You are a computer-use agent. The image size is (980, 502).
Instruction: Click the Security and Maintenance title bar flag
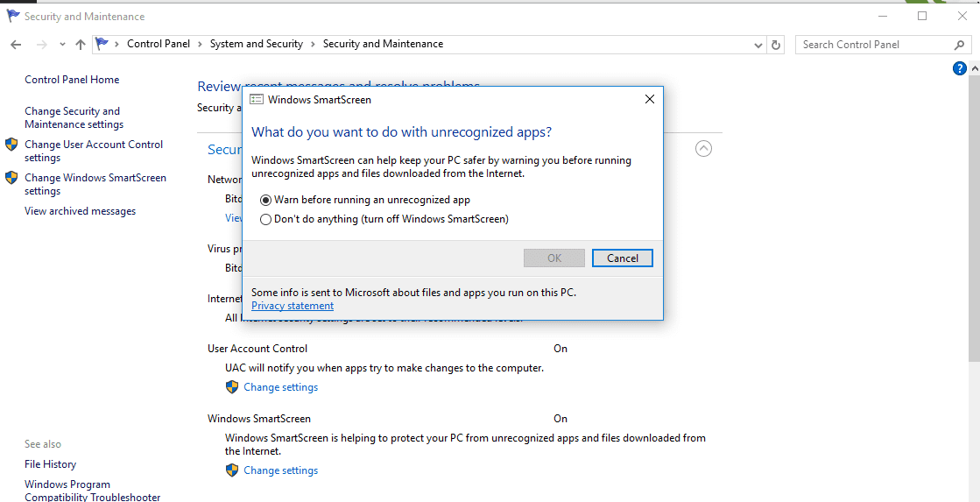click(x=12, y=17)
